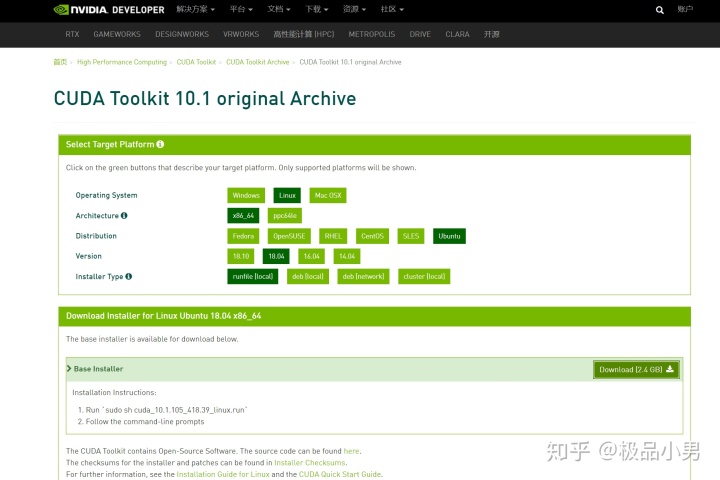The width and height of the screenshot is (720, 480).
Task: Go to the VRWORKS section
Action: click(x=241, y=34)
